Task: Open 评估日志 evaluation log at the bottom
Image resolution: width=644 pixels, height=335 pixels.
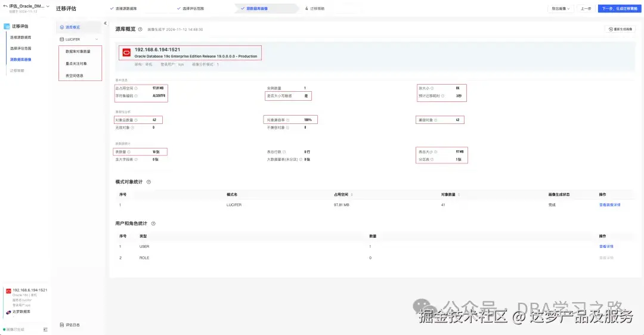Action: point(70,325)
